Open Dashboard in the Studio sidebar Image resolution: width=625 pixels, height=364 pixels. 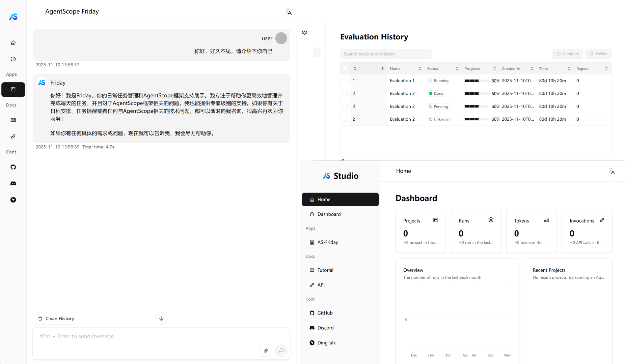[x=340, y=214]
